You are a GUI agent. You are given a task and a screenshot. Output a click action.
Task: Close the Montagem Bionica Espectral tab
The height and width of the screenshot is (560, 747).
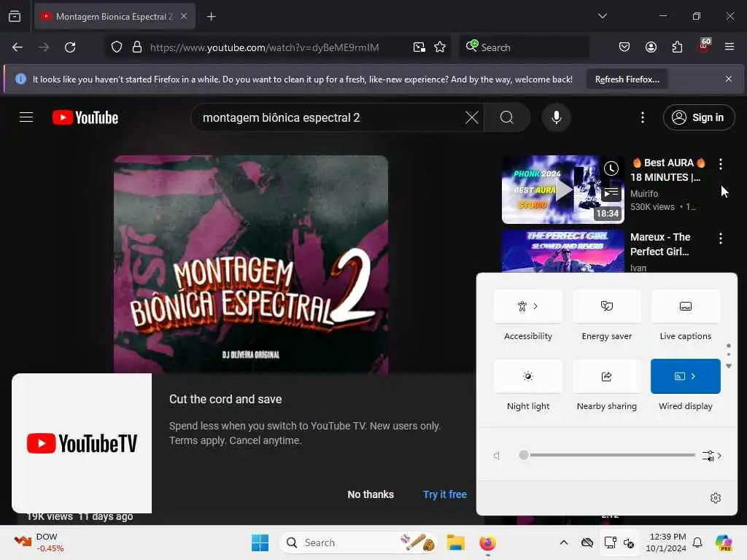pos(184,16)
